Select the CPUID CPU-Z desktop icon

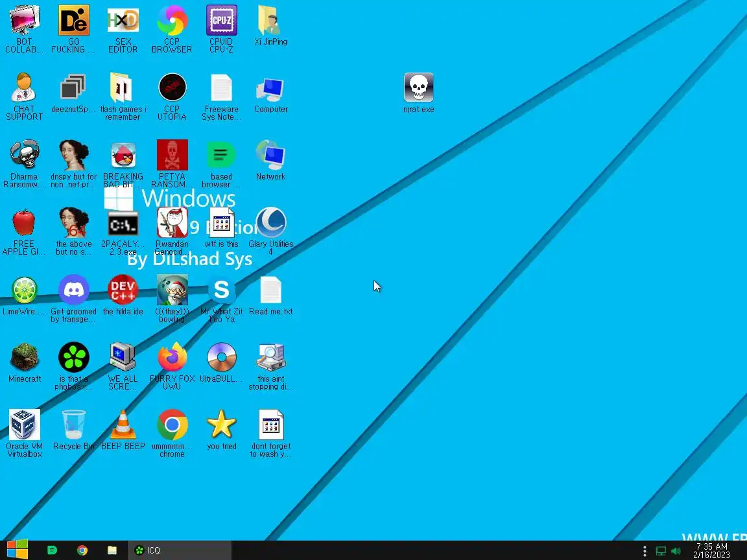[x=222, y=21]
